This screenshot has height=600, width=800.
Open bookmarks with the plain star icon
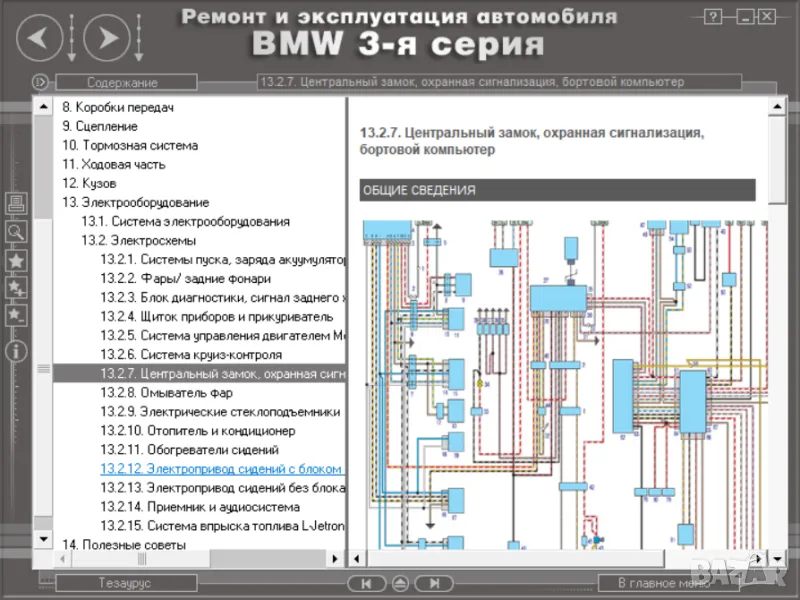tap(16, 260)
